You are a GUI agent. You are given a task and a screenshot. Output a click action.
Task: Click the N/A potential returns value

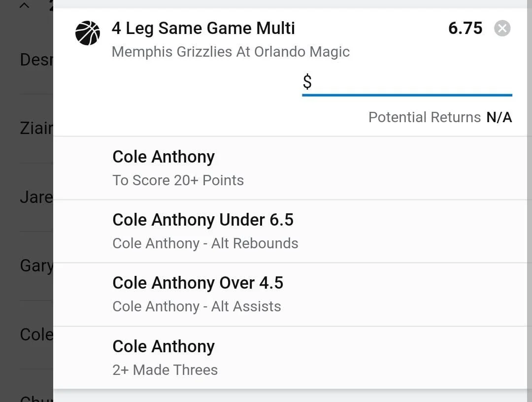click(x=499, y=117)
